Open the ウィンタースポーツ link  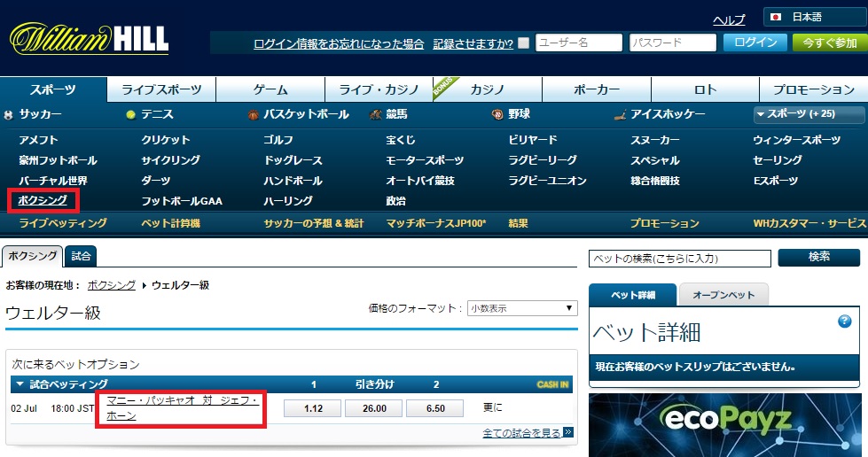(796, 140)
